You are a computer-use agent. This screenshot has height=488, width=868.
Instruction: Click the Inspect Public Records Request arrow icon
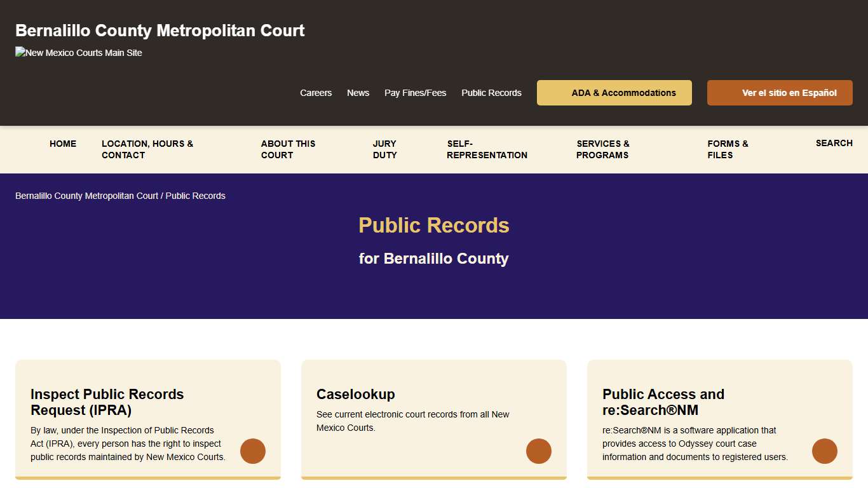[253, 451]
